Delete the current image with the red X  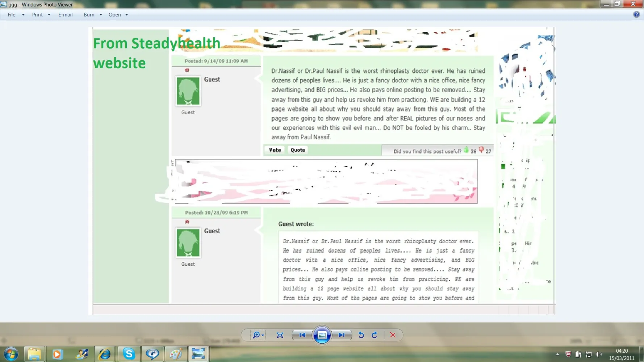(393, 335)
